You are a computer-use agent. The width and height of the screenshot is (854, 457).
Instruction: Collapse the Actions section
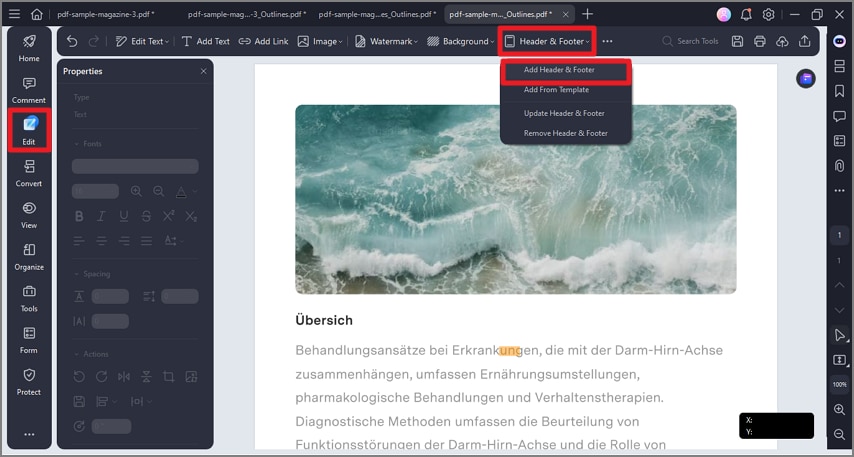point(77,354)
